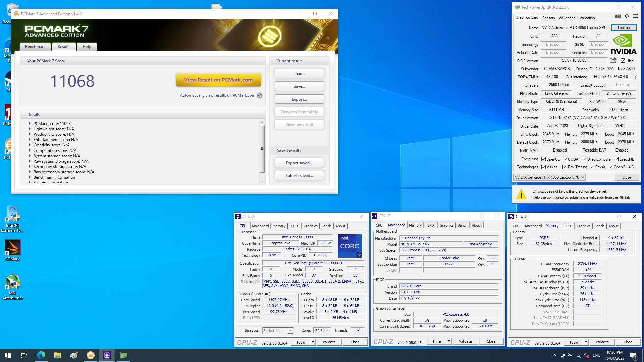
Task: Click the GPU-Z refresh icon
Action: [627, 16]
